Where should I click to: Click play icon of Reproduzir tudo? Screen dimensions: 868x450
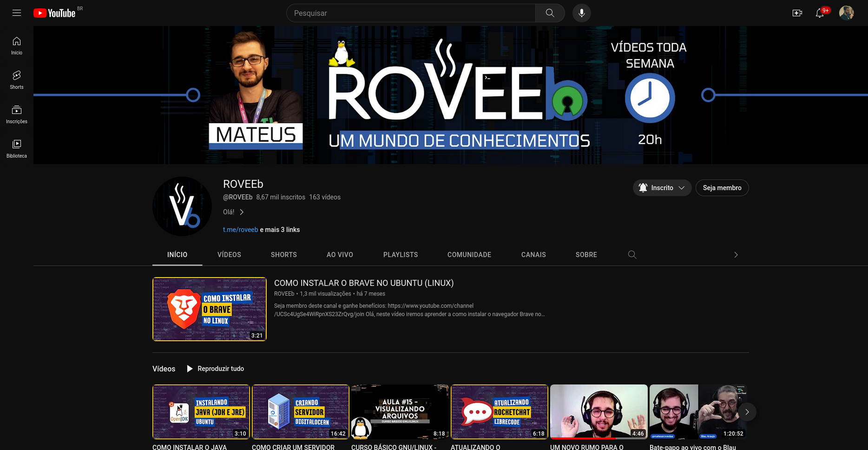click(190, 369)
